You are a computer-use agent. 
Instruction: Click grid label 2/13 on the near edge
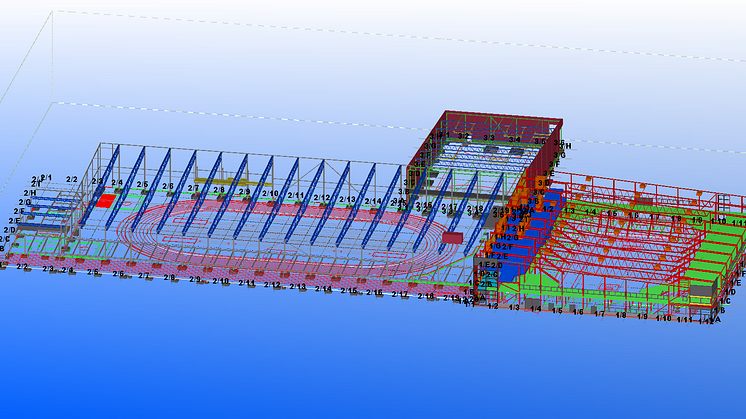click(x=298, y=286)
